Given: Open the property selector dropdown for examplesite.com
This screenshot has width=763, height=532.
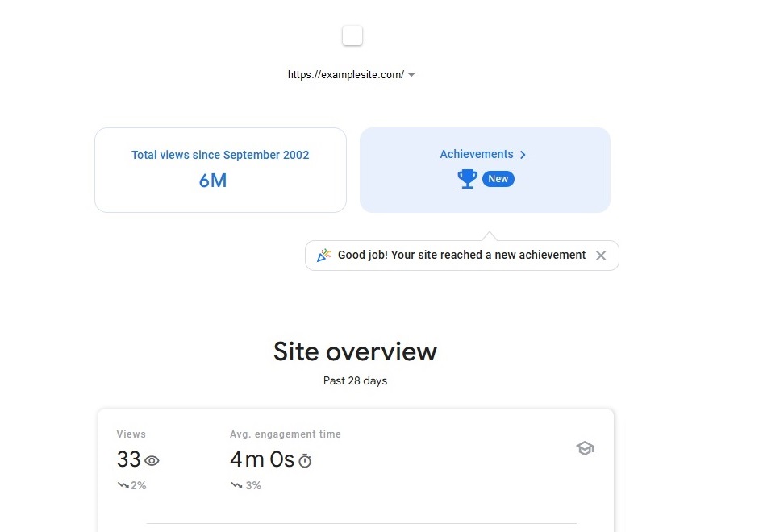Looking at the screenshot, I should point(411,74).
